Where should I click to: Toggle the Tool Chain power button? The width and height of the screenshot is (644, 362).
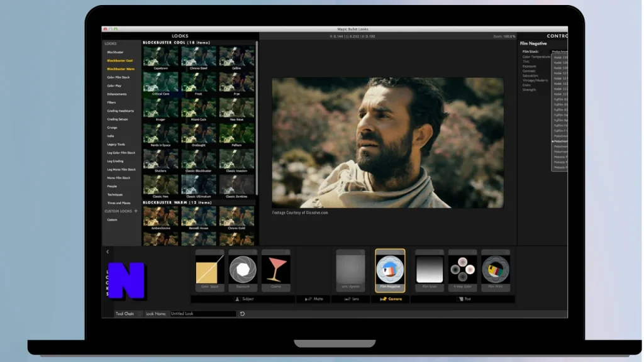click(x=139, y=314)
